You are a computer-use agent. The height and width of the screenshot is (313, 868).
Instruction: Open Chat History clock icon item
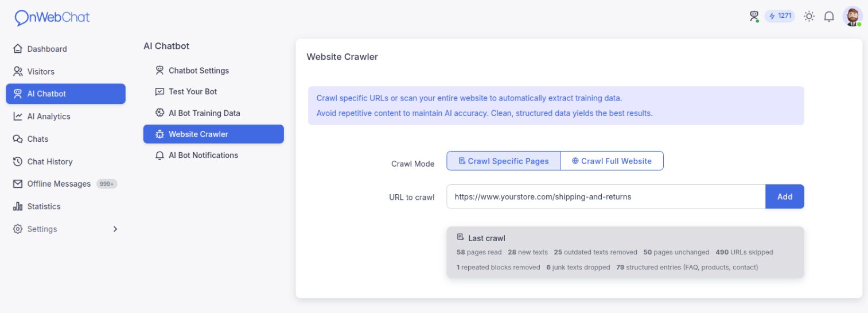point(65,162)
